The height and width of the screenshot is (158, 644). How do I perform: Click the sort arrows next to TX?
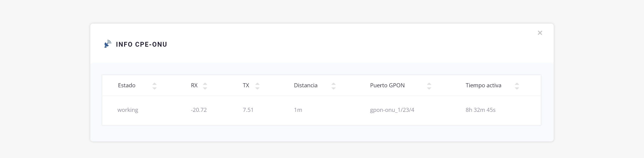257,86
